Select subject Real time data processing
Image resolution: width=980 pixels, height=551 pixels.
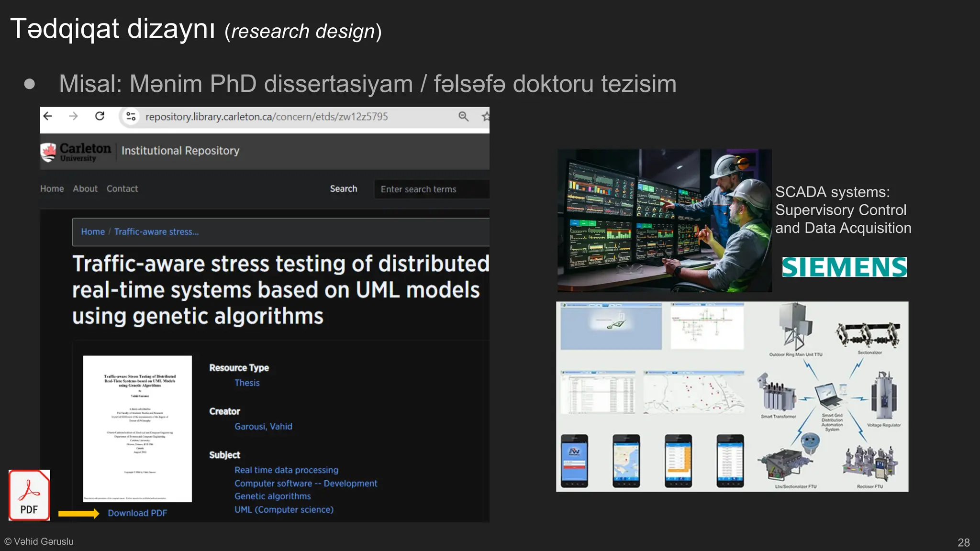click(286, 470)
